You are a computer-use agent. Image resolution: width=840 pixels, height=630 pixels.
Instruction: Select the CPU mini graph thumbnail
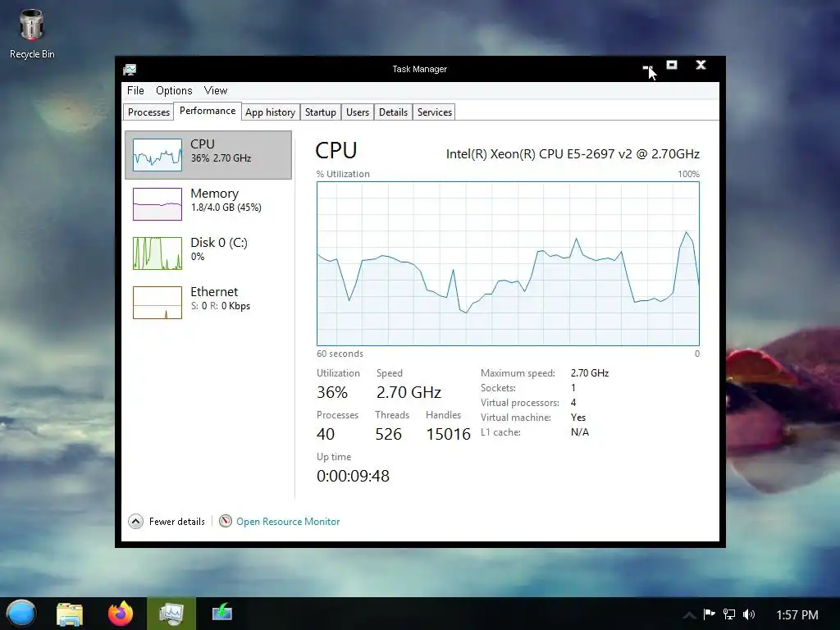point(157,155)
